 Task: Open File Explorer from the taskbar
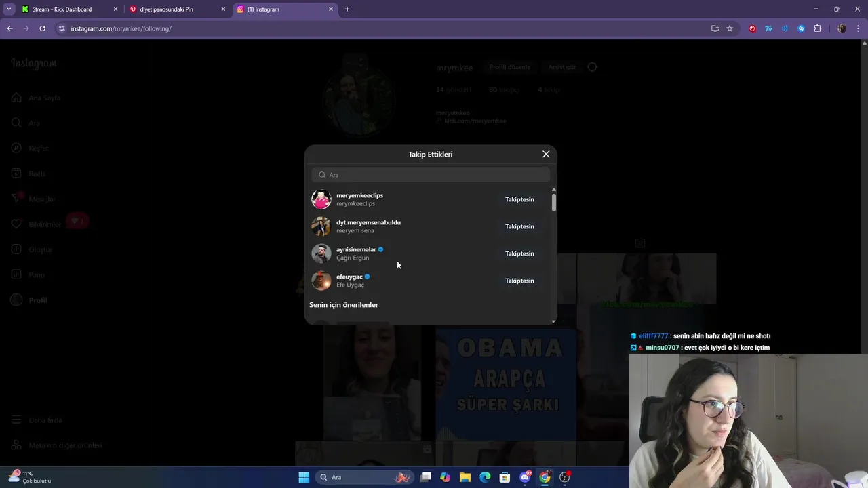coord(465,477)
